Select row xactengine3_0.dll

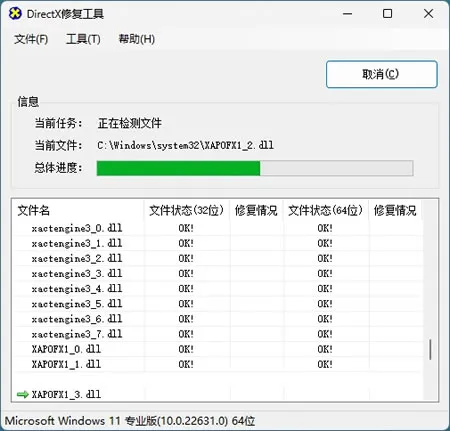[x=218, y=228]
